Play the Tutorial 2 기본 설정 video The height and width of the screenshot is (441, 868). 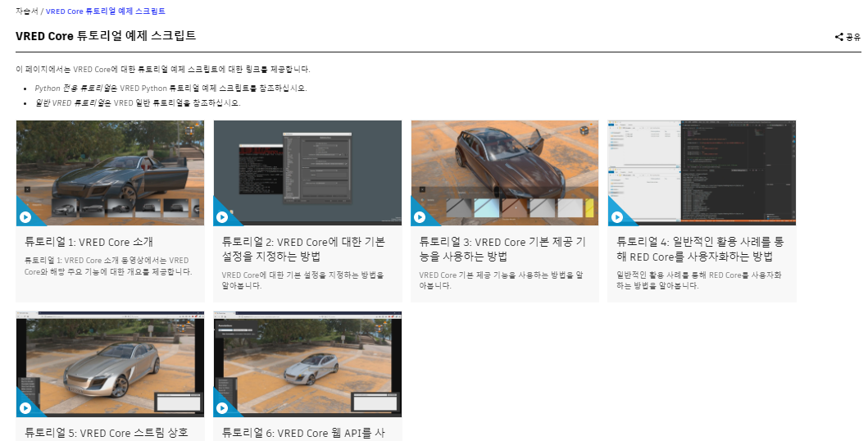[222, 217]
